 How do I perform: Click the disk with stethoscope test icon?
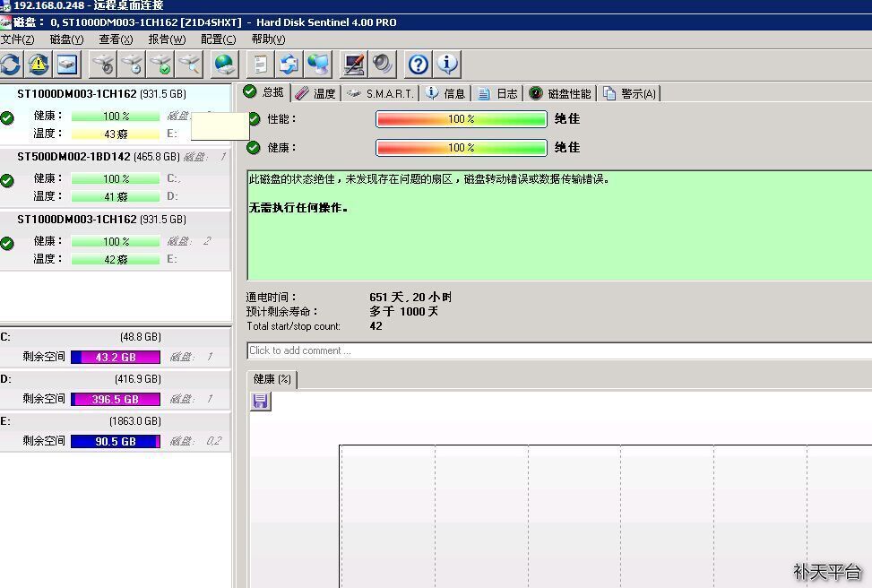tap(104, 65)
